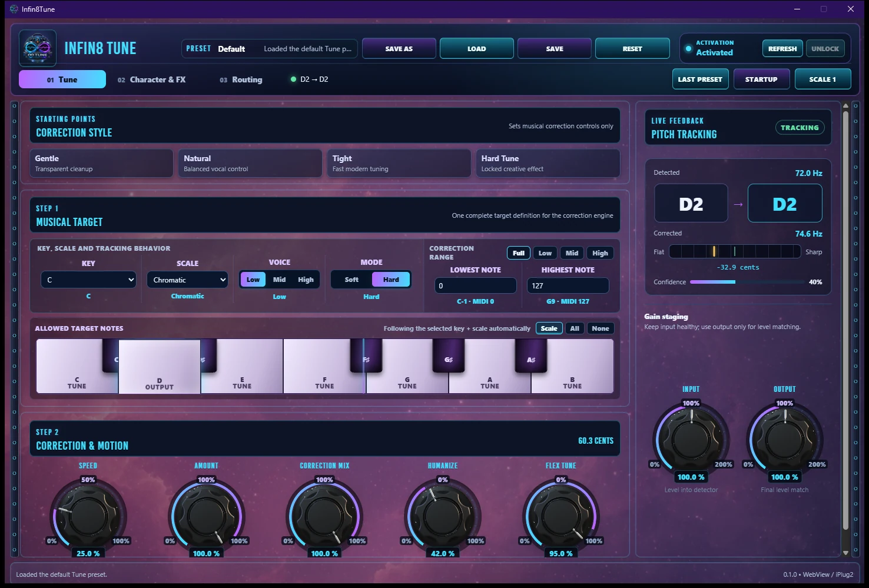Set Voice to Low
869x588 pixels.
click(253, 280)
